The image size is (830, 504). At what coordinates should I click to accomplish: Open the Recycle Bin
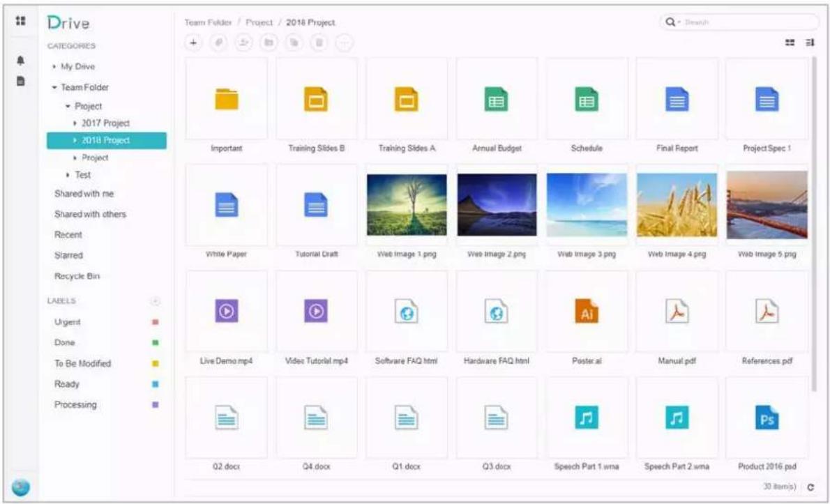(x=77, y=276)
